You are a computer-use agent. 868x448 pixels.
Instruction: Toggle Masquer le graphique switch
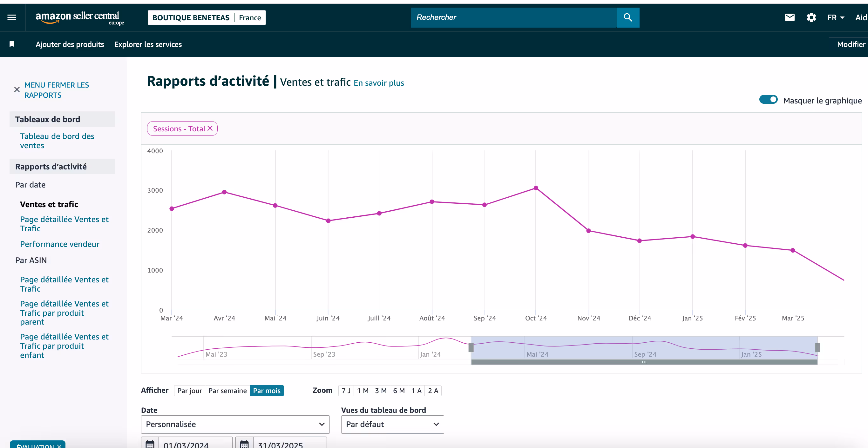[768, 100]
